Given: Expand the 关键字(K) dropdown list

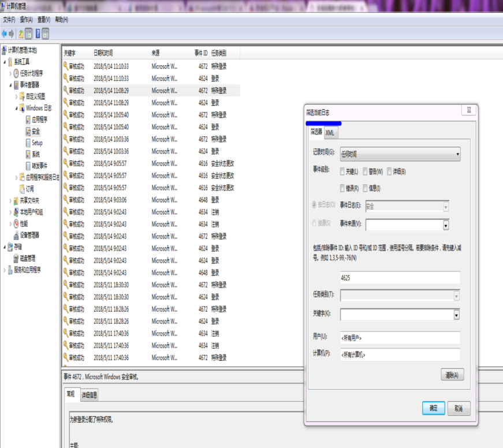Looking at the screenshot, I should 456,315.
